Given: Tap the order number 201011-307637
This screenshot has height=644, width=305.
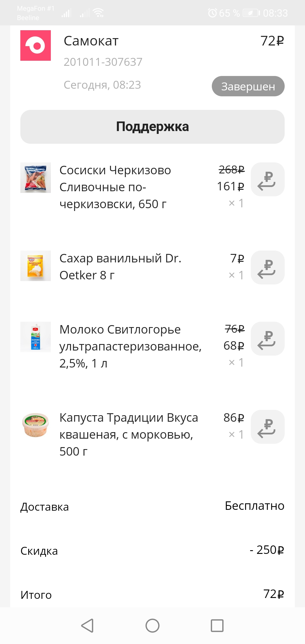Looking at the screenshot, I should (x=103, y=62).
